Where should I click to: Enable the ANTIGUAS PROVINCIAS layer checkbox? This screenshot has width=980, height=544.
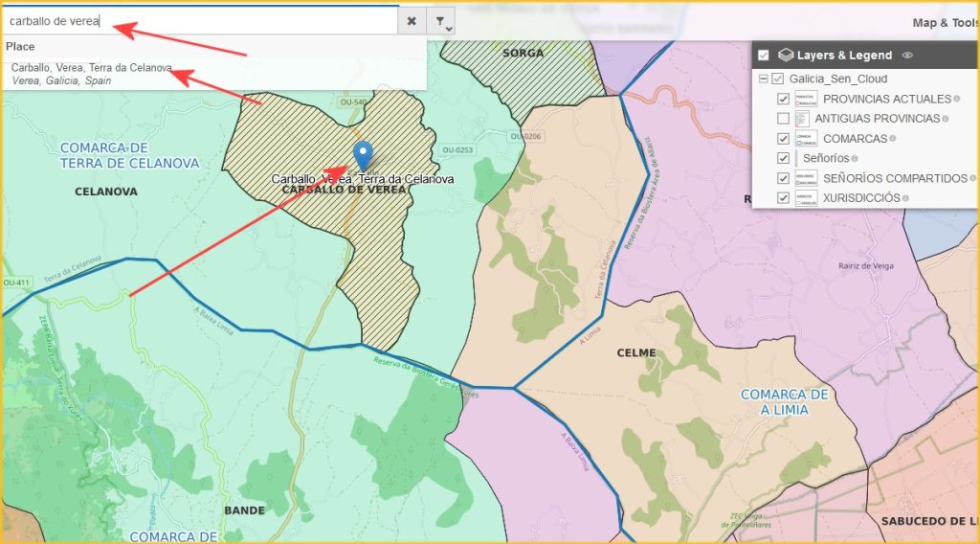tap(784, 119)
